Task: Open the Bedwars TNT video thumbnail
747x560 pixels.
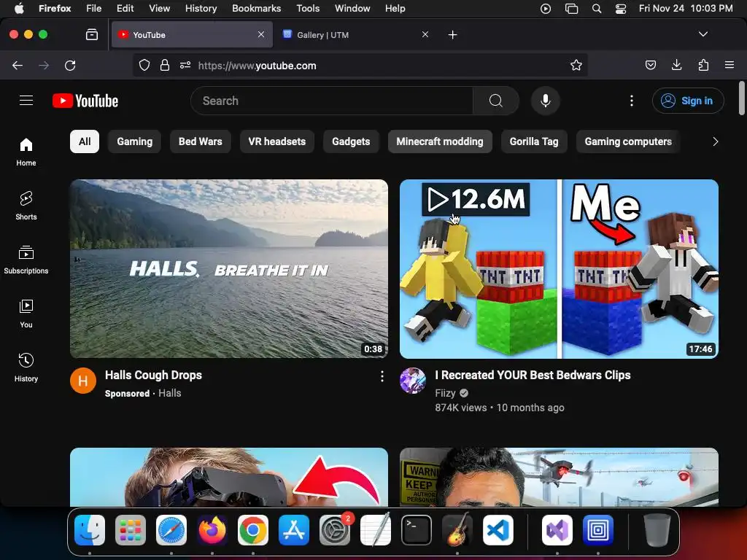Action: pyautogui.click(x=559, y=268)
